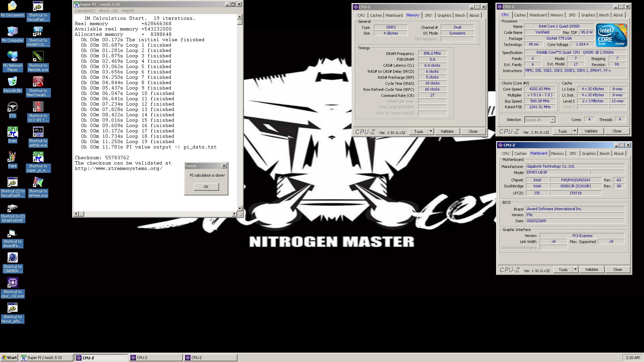
Task: Open Help menu in Super PI
Action: [128, 11]
